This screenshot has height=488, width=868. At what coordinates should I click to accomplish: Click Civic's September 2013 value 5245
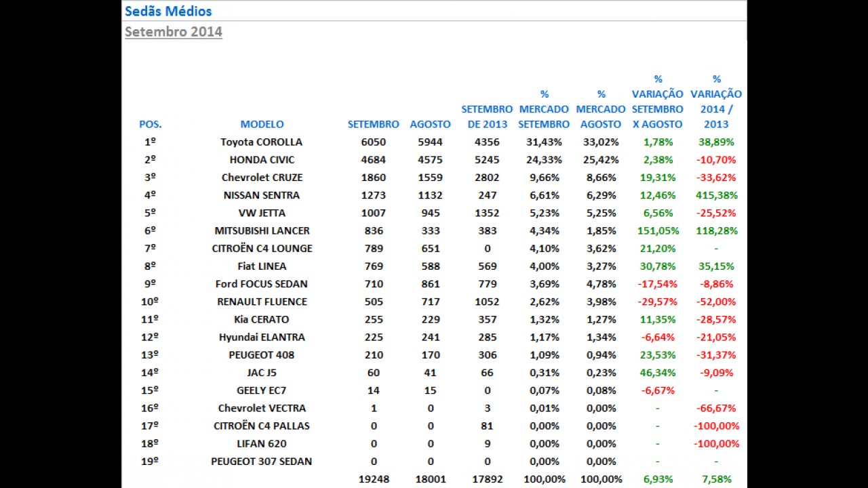[x=487, y=159]
